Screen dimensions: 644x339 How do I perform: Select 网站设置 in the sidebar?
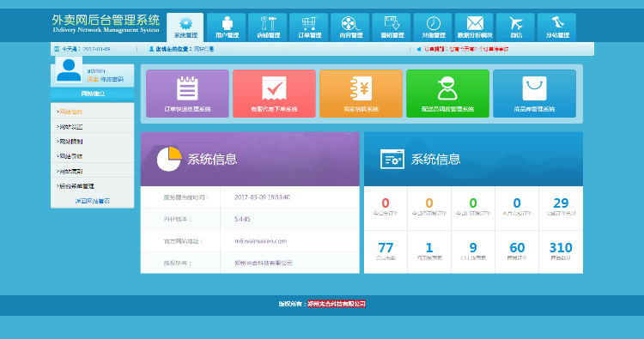[70, 127]
